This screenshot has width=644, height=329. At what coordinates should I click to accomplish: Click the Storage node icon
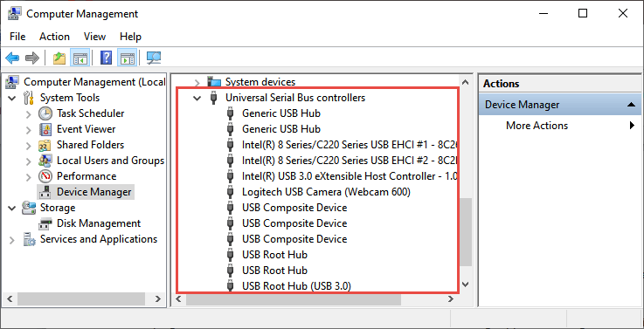point(28,208)
